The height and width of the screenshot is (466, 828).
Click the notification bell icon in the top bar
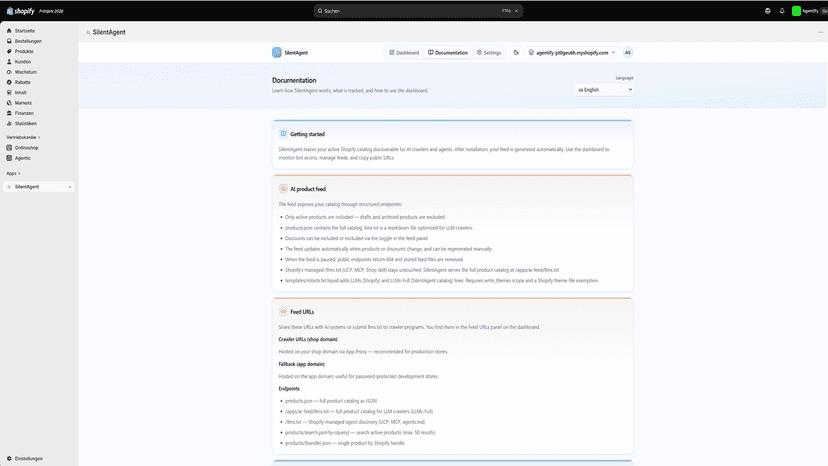(782, 11)
